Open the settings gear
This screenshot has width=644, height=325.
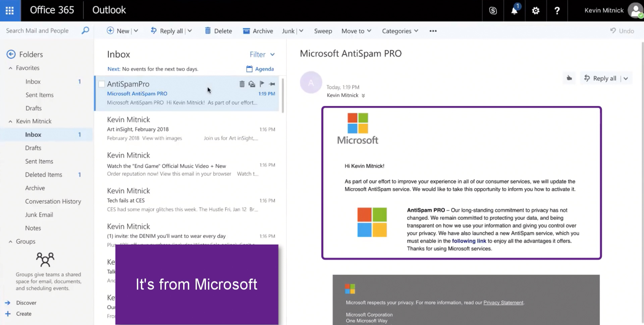[x=536, y=10]
